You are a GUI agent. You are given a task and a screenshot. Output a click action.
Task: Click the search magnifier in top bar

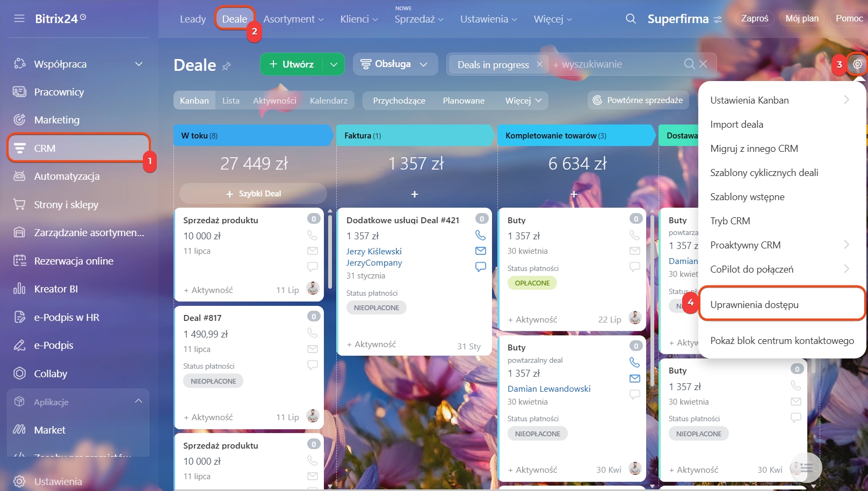coord(631,19)
